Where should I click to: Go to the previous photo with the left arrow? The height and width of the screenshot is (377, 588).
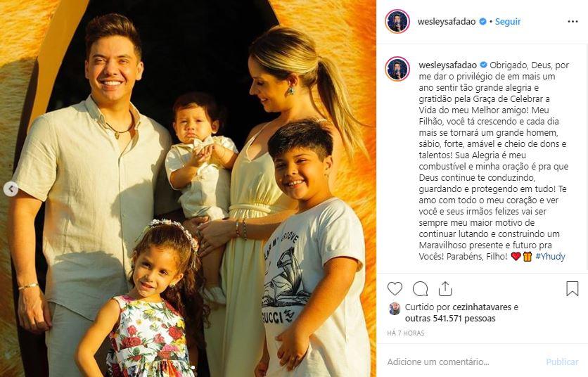[x=11, y=188]
